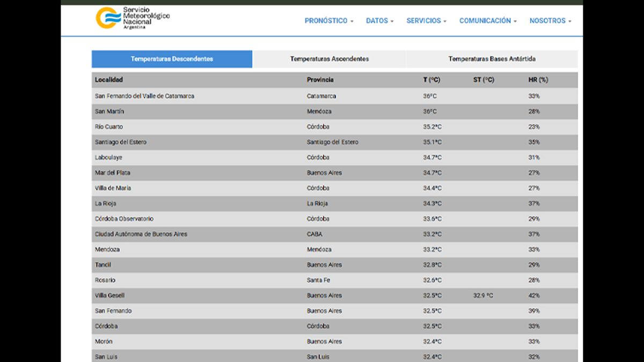Image resolution: width=644 pixels, height=362 pixels.
Task: Click the Provincia column header
Action: click(x=320, y=80)
